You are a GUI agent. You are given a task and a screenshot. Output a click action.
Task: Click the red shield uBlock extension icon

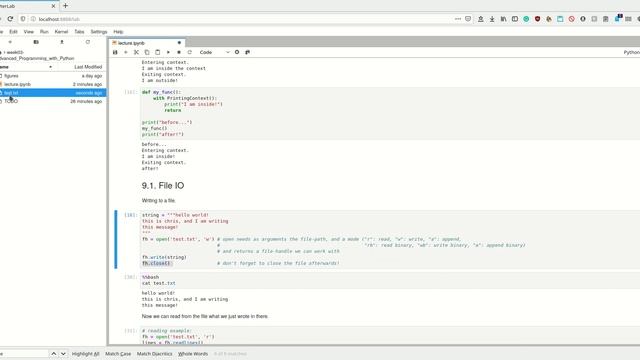(x=538, y=19)
